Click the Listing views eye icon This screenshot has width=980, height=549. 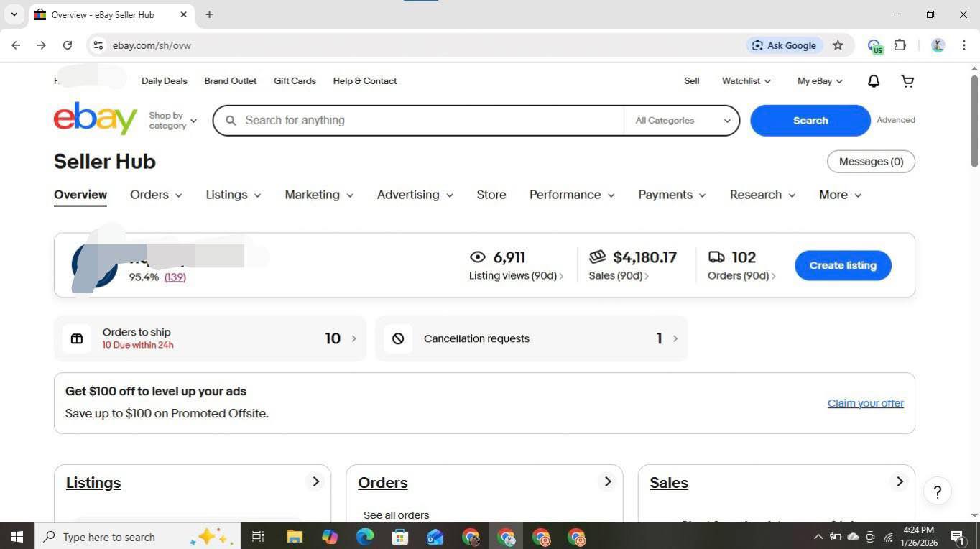(x=477, y=257)
